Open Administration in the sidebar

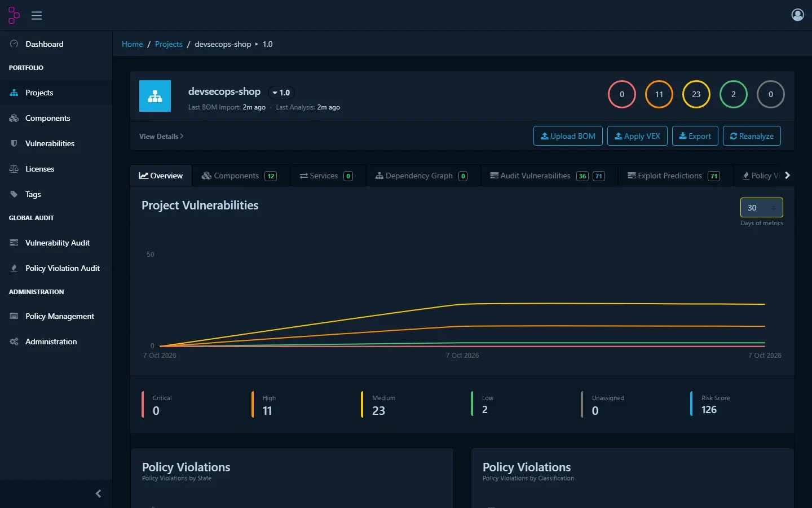(x=56, y=341)
